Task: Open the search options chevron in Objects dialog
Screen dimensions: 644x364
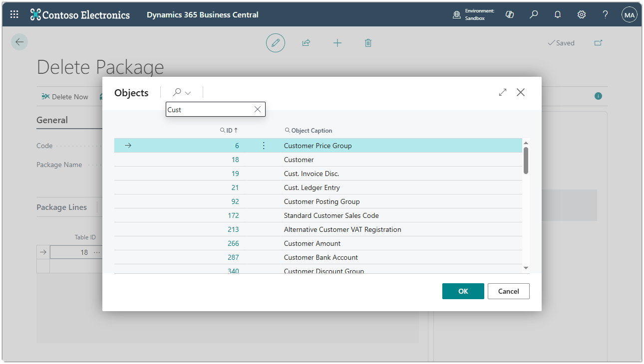Action: (188, 92)
